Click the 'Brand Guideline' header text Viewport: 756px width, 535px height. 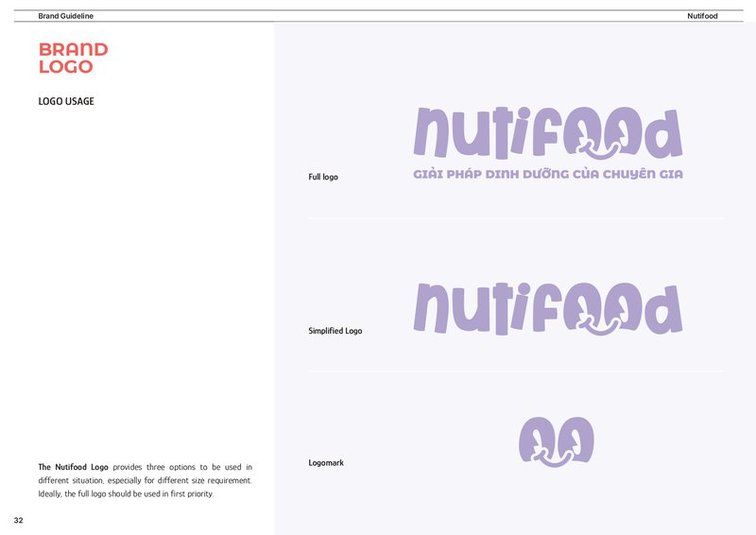coord(65,16)
